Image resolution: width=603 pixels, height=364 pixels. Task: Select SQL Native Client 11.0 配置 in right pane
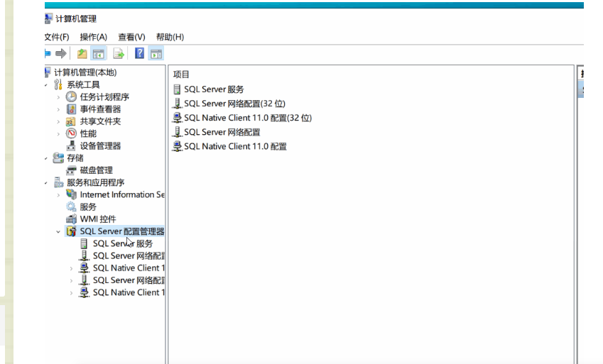tap(235, 146)
